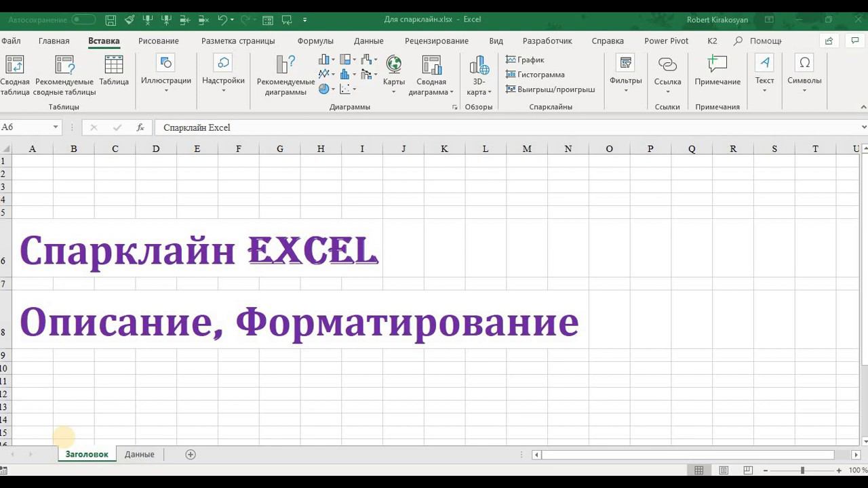Open the Сводная диаграмма pivot chart
This screenshot has height=488, width=868.
point(431,75)
